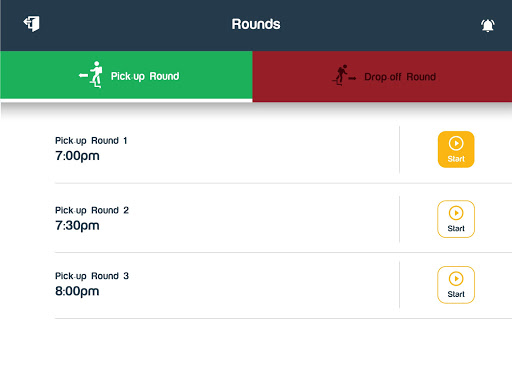Select the 7:30pm time entry
512x384 pixels.
(77, 226)
